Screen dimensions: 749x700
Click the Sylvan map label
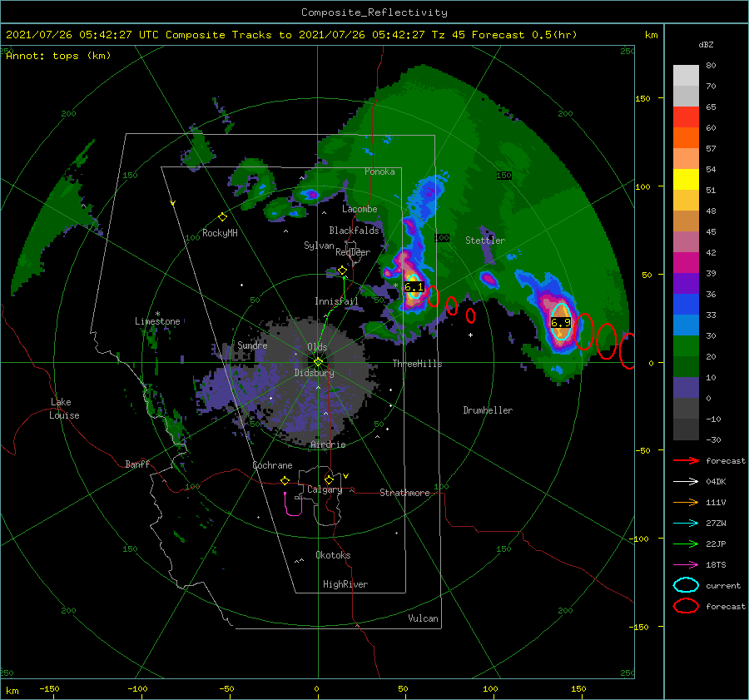(x=319, y=246)
